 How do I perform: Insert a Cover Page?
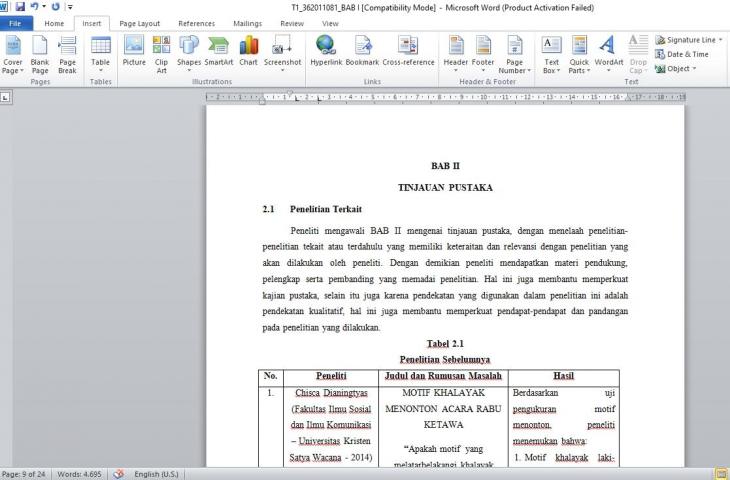13,54
